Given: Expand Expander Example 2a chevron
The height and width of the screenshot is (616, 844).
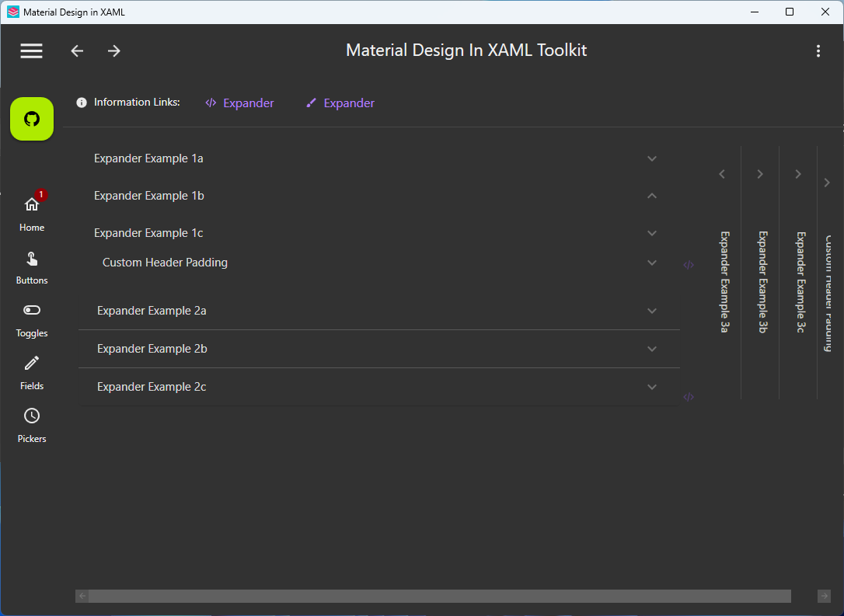Looking at the screenshot, I should [652, 311].
